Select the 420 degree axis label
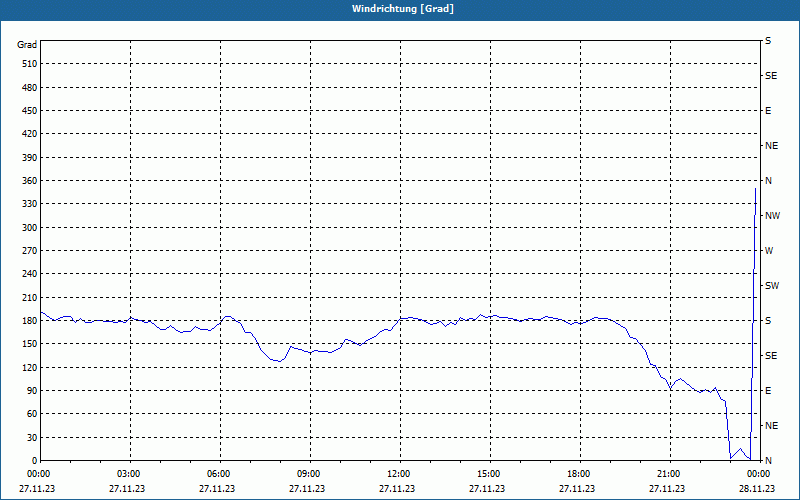 [x=29, y=134]
